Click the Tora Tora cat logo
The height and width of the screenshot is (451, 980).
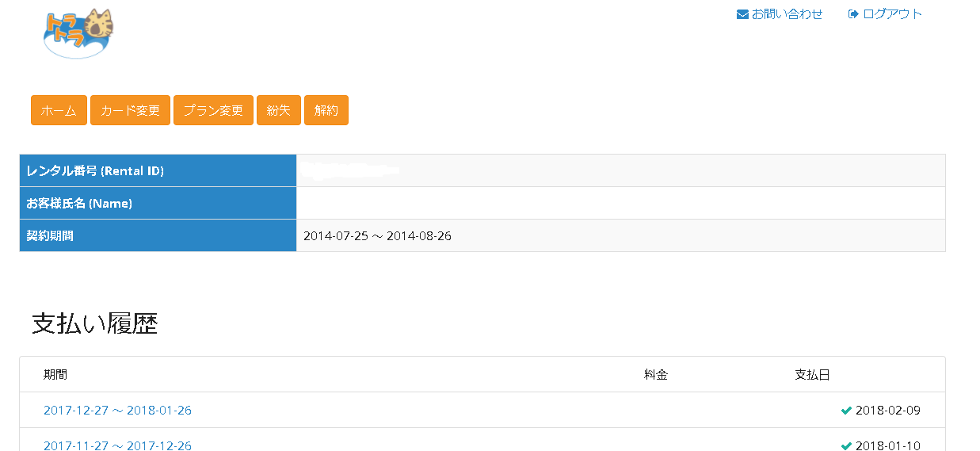tap(78, 33)
